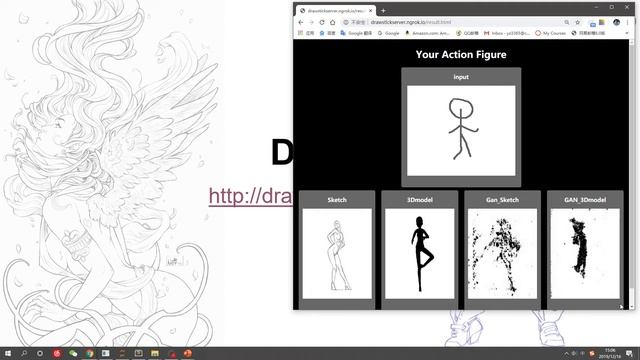Open the WeChat taskbar icon

[73, 353]
